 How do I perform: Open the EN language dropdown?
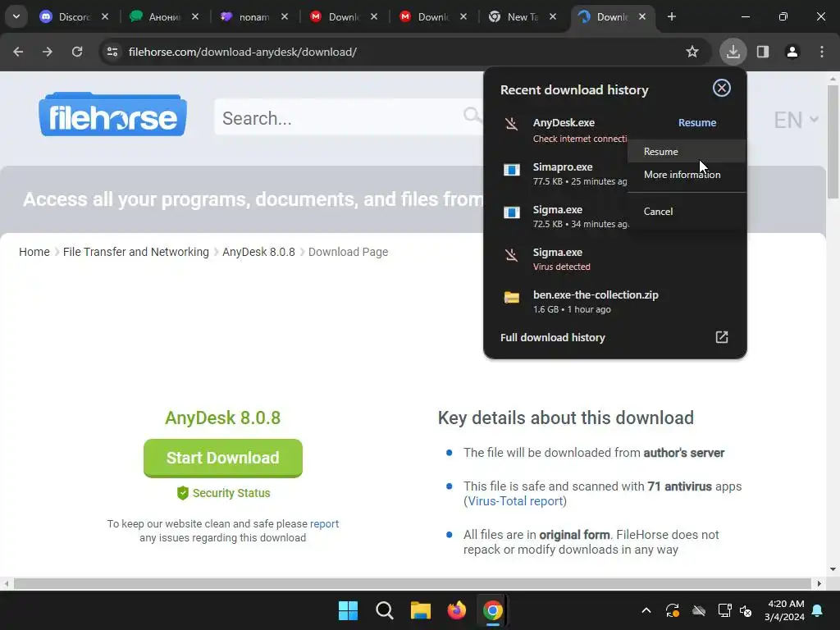[796, 120]
